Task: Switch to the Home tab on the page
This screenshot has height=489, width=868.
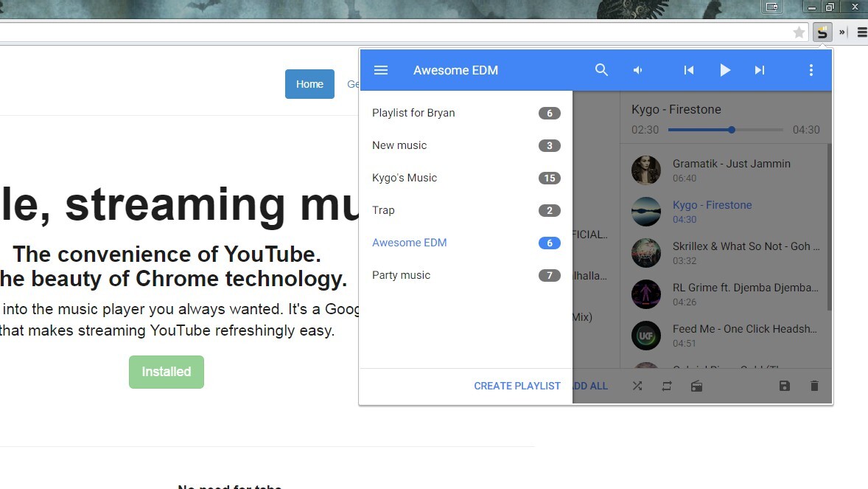Action: 309,83
